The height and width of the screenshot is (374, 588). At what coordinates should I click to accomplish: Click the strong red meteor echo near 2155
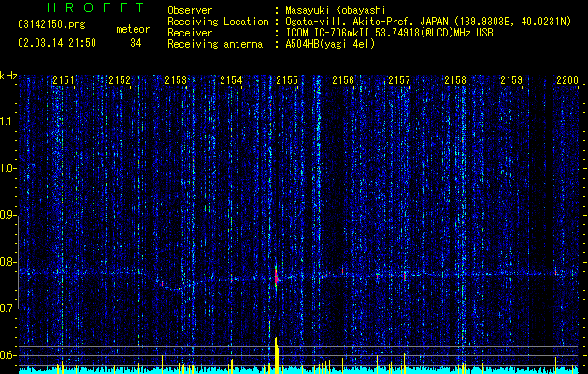point(277,279)
